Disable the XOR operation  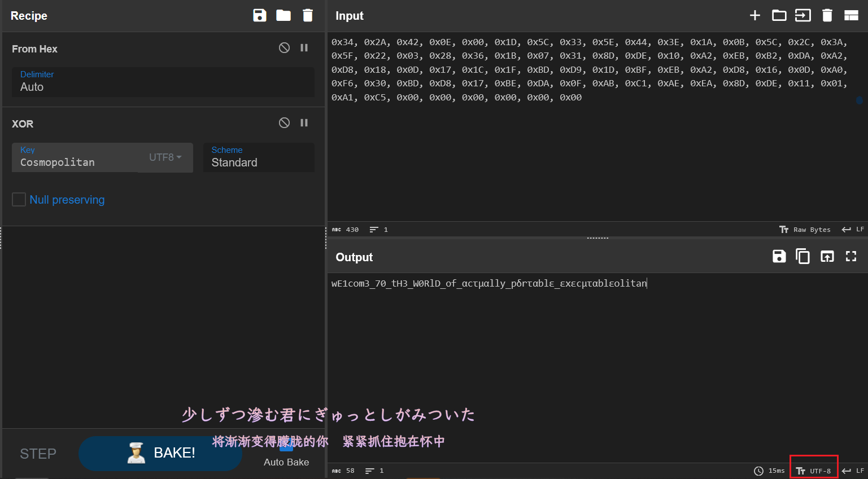click(x=285, y=122)
